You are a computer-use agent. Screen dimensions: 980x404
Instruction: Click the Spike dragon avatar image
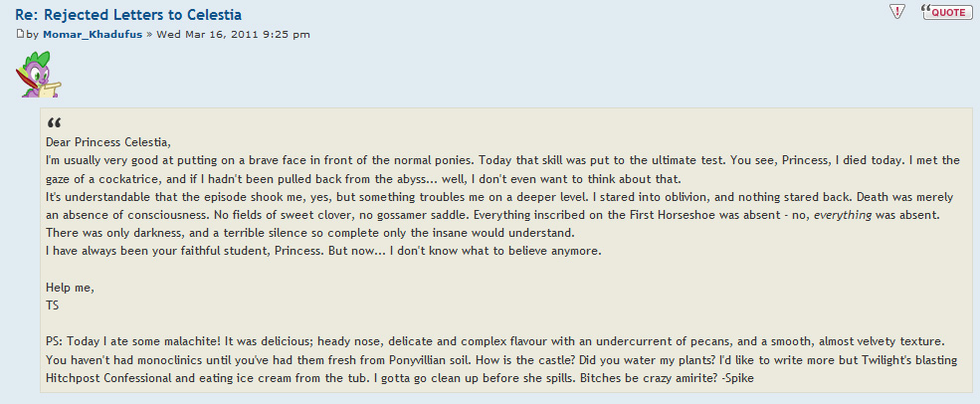[x=37, y=75]
